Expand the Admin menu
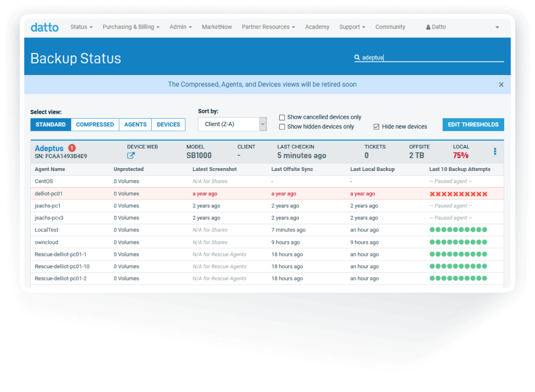This screenshot has height=392, width=535. [180, 27]
